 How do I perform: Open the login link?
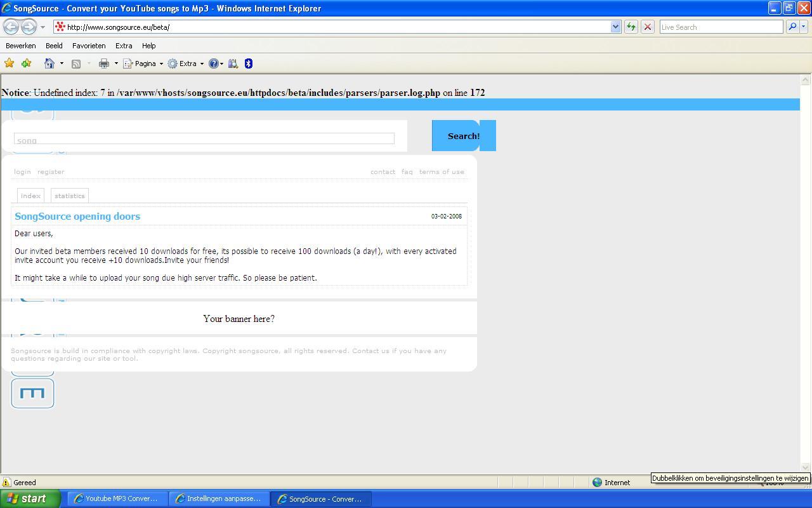pos(22,171)
